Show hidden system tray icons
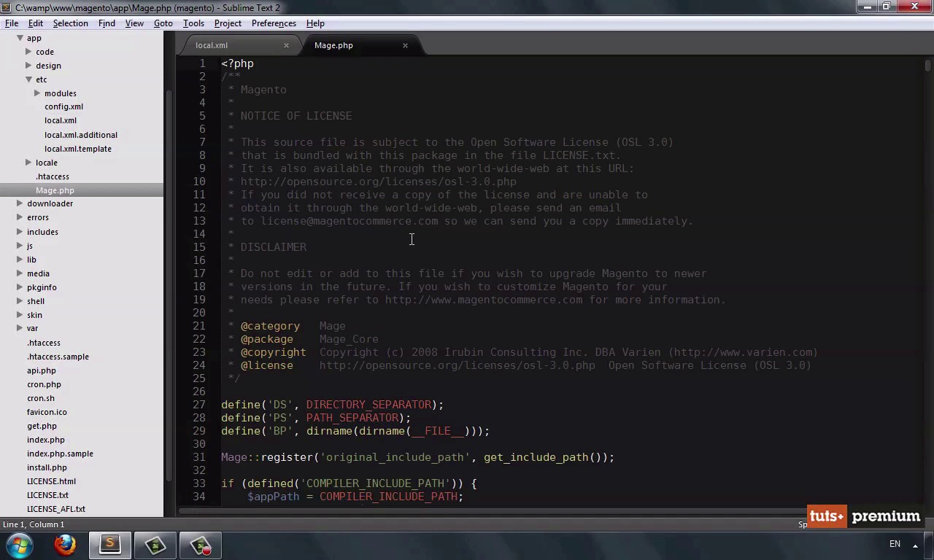The image size is (934, 560). pyautogui.click(x=915, y=545)
